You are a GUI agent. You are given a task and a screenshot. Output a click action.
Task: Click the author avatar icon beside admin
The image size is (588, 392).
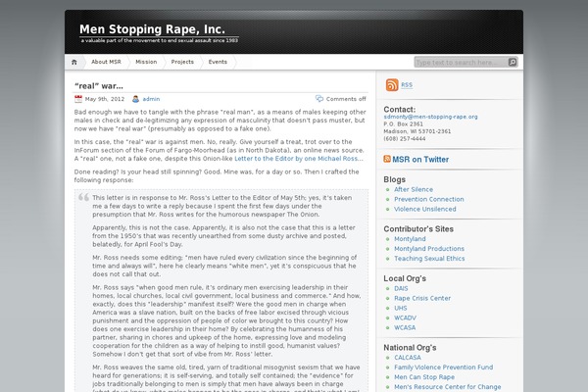click(136, 99)
